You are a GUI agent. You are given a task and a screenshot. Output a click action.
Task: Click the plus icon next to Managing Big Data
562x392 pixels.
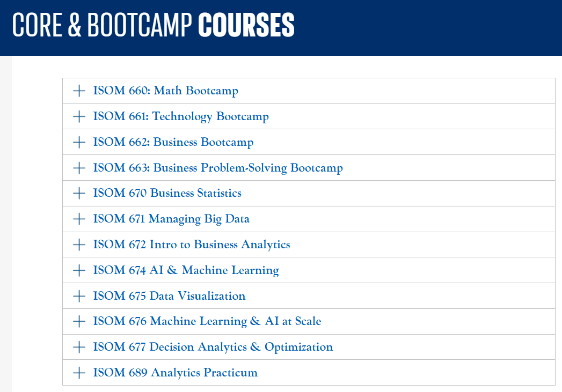coord(79,219)
